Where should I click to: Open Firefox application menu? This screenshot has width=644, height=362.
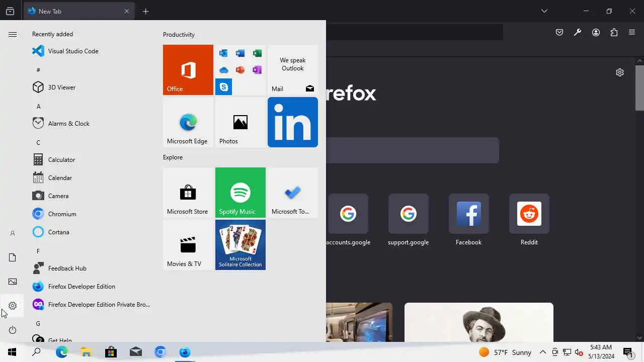coord(632,32)
